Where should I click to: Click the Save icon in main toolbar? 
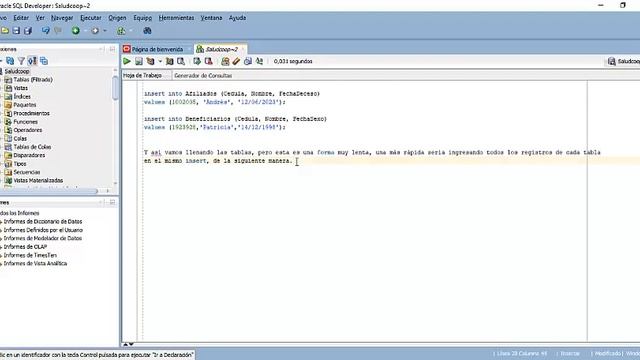click(x=16, y=31)
